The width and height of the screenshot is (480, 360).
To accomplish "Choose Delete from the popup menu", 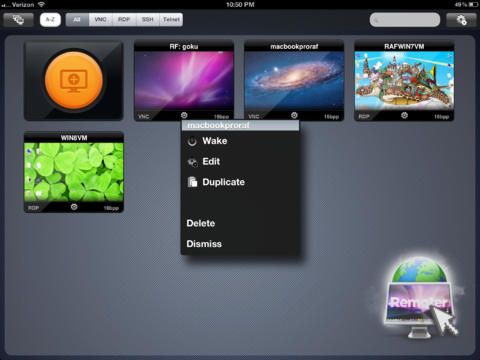I will [240, 223].
